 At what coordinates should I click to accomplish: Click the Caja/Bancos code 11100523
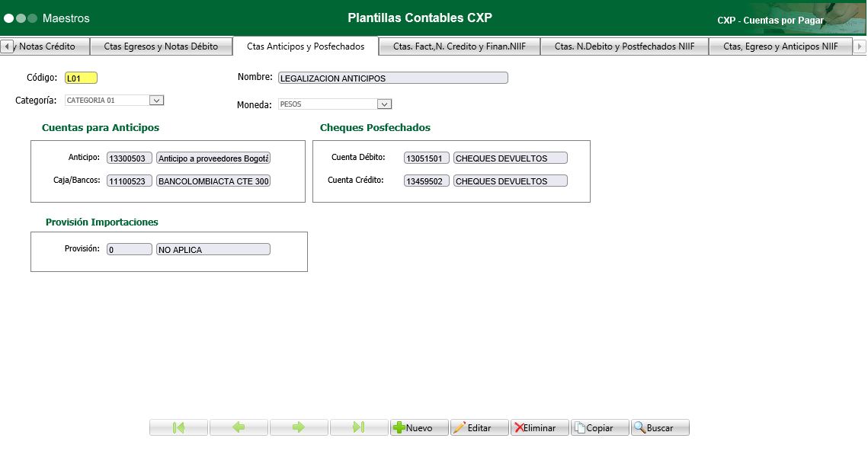coord(130,181)
